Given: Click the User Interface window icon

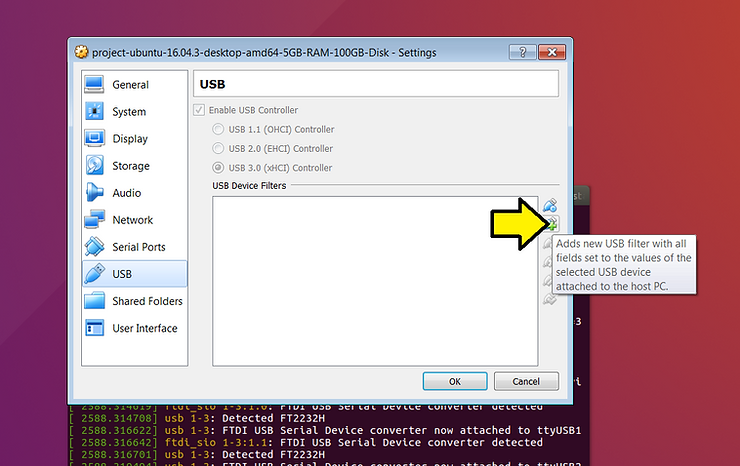Looking at the screenshot, I should pos(94,328).
